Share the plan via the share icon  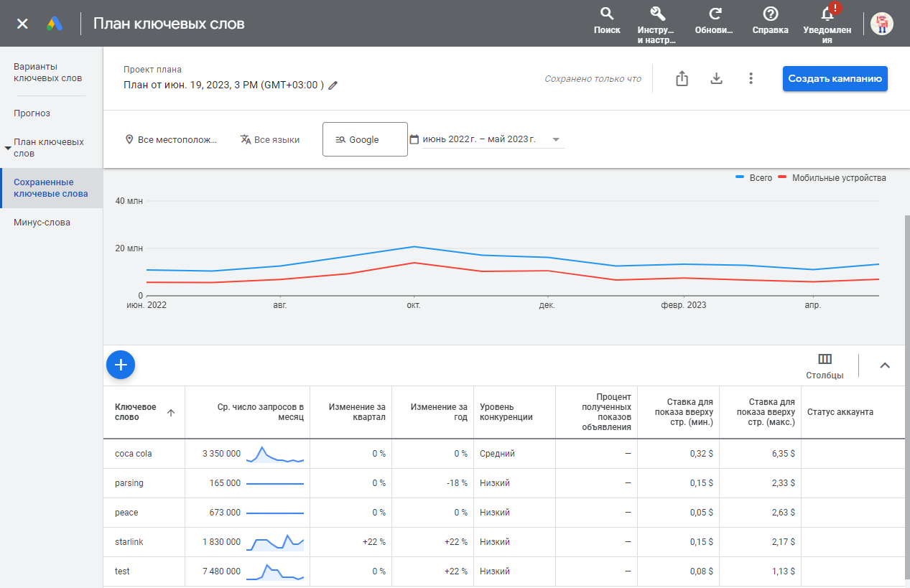tap(681, 78)
